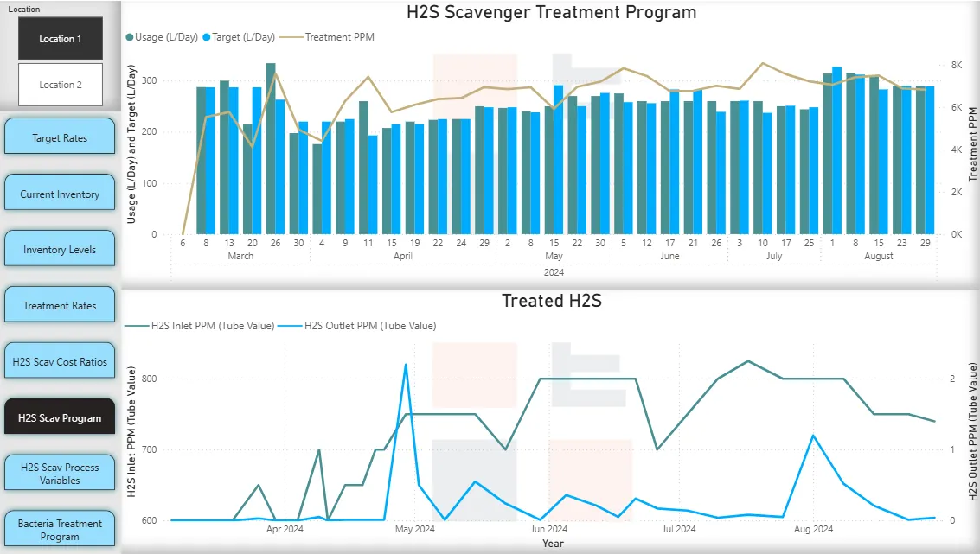Screen dimensions: 980x554
Task: Navigate to H2S Scav Cost Ratios
Action: [x=60, y=361]
